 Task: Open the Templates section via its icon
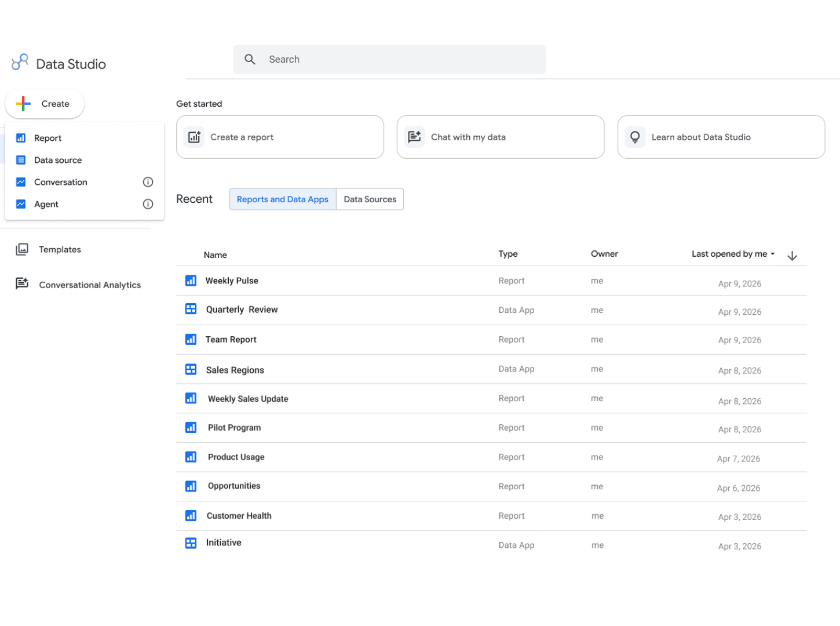[22, 249]
